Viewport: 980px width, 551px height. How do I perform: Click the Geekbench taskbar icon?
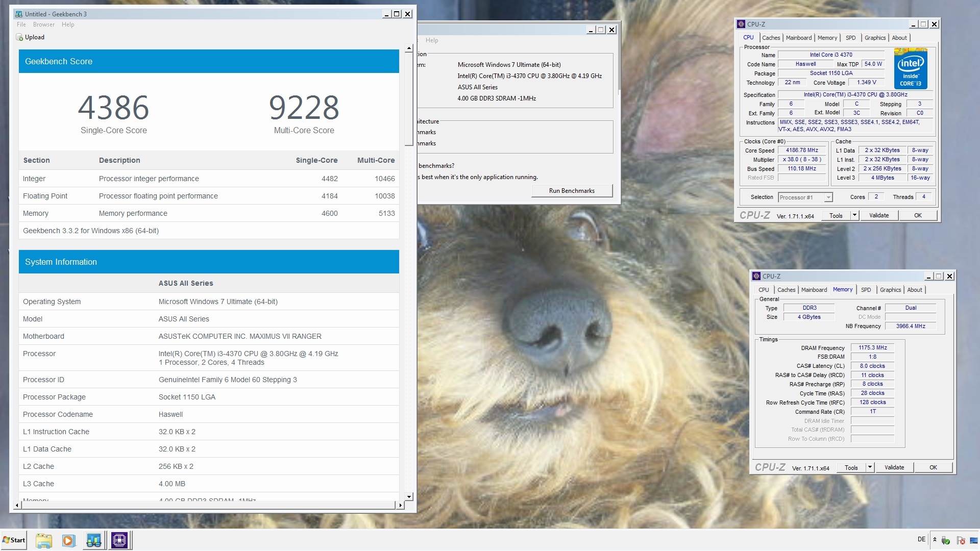click(x=94, y=540)
